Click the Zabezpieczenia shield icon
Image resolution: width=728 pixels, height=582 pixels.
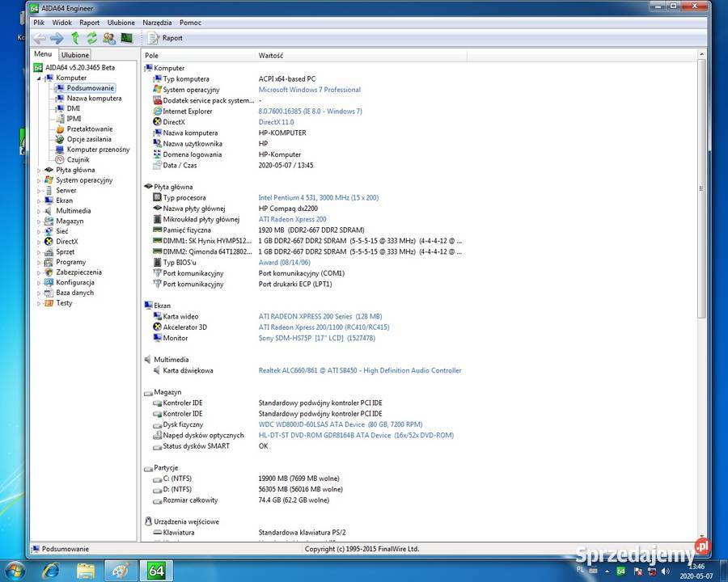click(x=49, y=272)
